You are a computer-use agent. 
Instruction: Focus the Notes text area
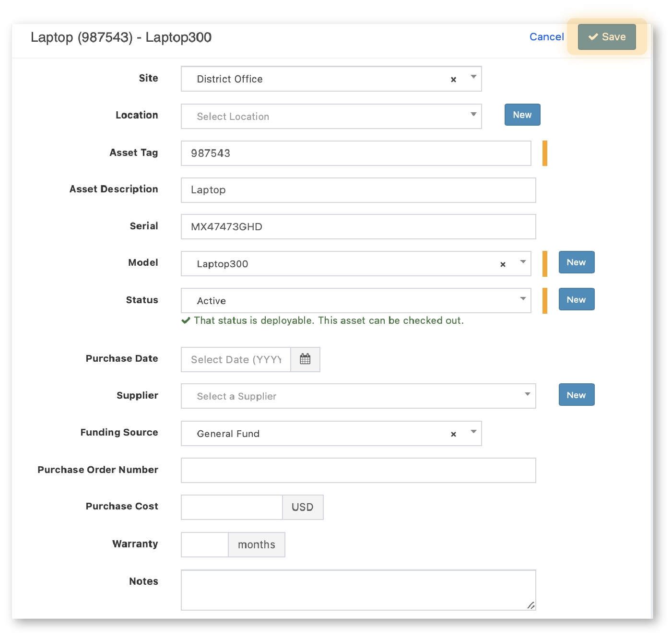click(358, 590)
